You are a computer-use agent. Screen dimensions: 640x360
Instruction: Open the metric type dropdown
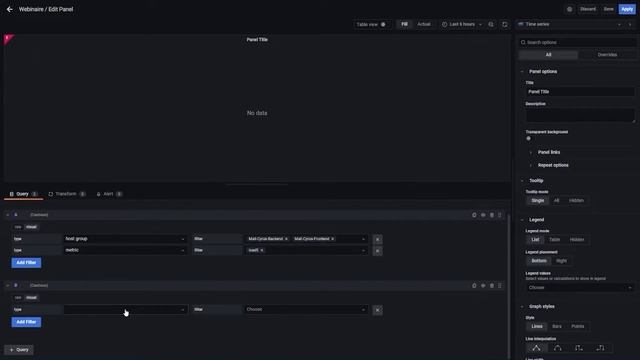tap(125, 250)
